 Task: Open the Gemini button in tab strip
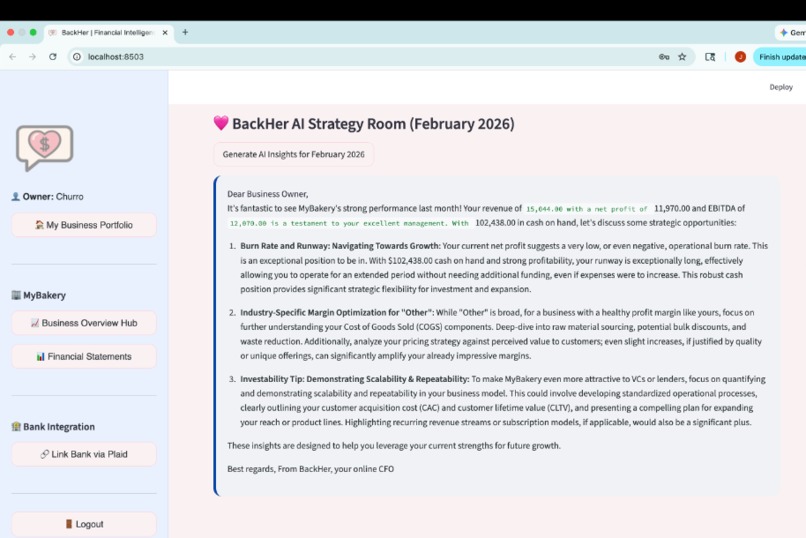click(x=792, y=32)
